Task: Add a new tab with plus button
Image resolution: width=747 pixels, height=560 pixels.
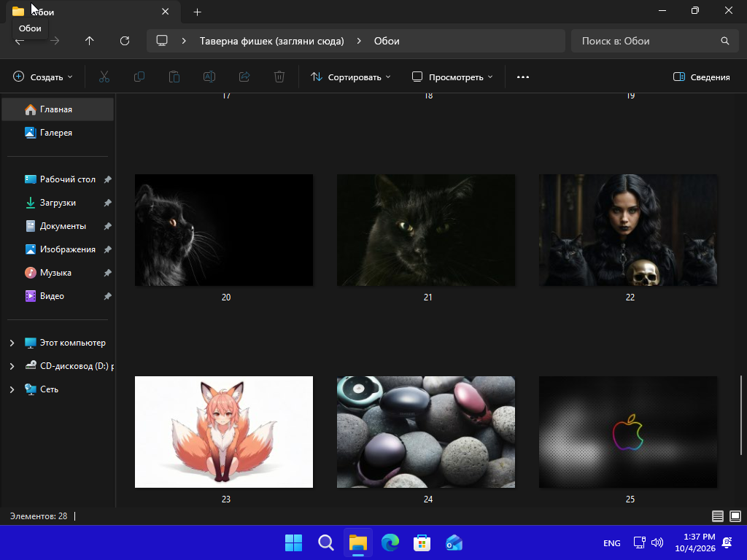Action: click(197, 12)
